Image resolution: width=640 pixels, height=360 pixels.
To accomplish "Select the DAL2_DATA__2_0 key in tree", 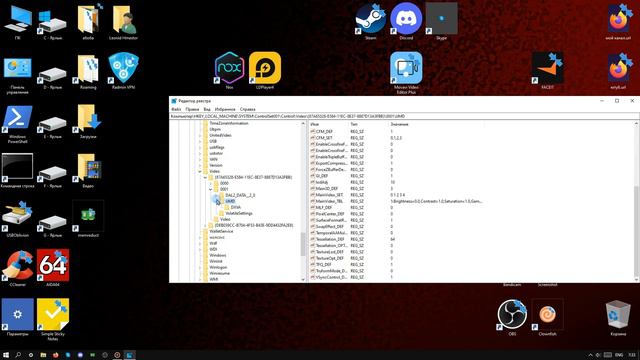I will pos(240,196).
